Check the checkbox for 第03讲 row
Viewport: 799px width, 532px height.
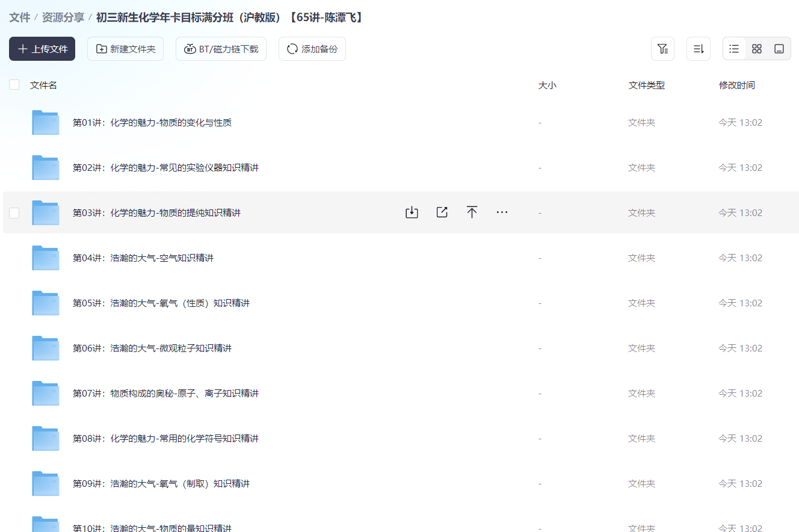coord(14,212)
